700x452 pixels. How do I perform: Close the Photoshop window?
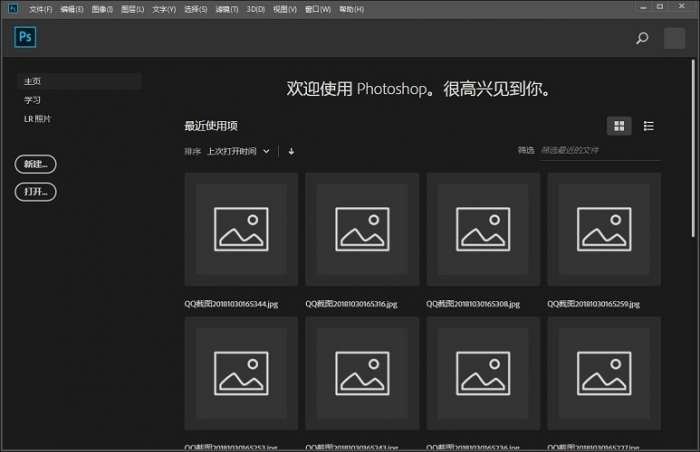click(682, 6)
